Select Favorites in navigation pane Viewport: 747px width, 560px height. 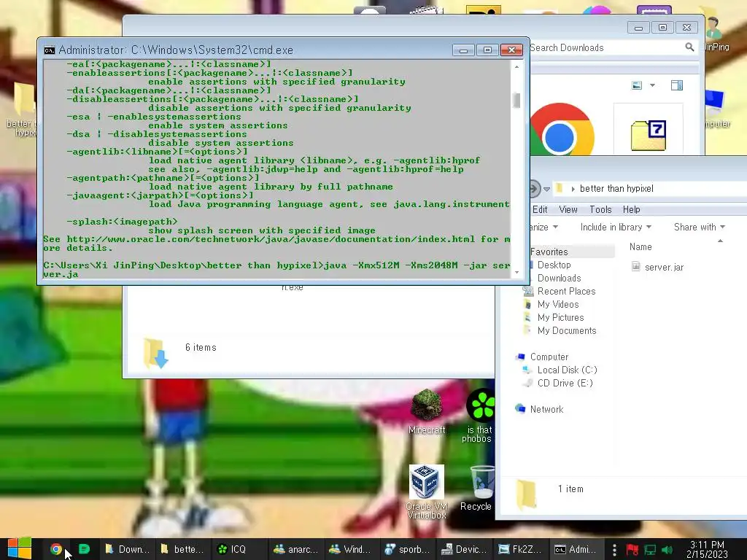(x=549, y=252)
